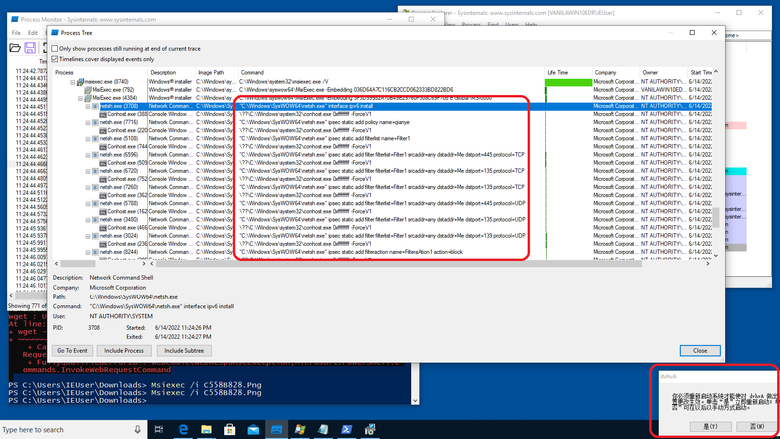Open Microsoft Edge from the taskbar
780x439 pixels.
click(186, 429)
